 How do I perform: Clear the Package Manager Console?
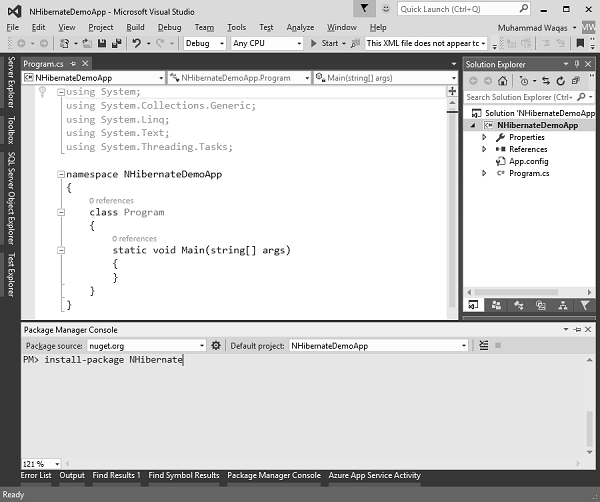tap(484, 346)
